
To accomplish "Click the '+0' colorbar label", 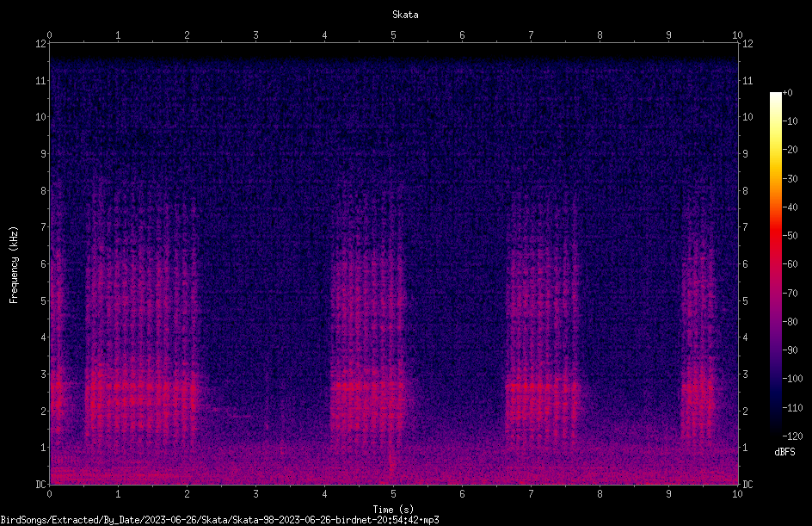I will (787, 93).
